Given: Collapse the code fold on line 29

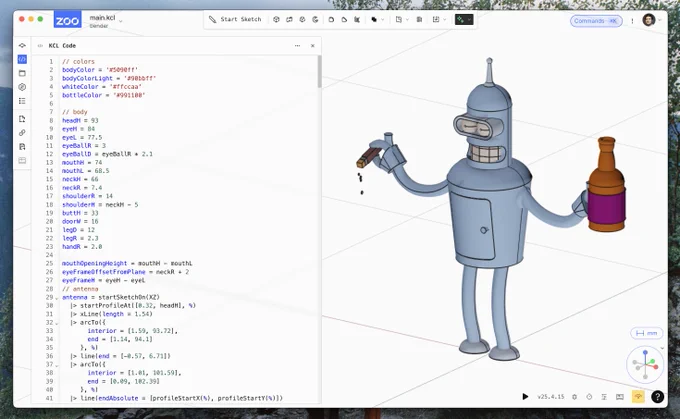Looking at the screenshot, I should click(x=56, y=298).
